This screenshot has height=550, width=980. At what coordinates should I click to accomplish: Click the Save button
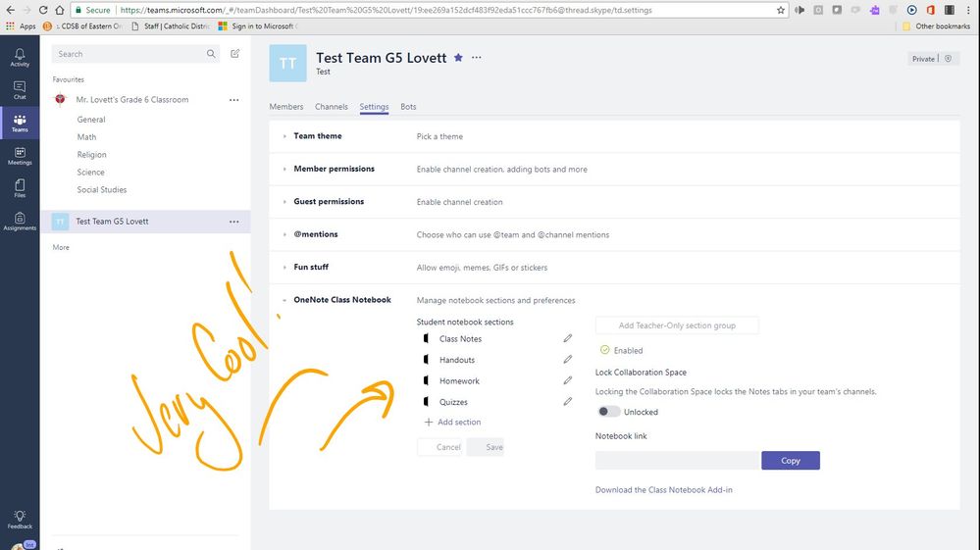click(x=486, y=447)
